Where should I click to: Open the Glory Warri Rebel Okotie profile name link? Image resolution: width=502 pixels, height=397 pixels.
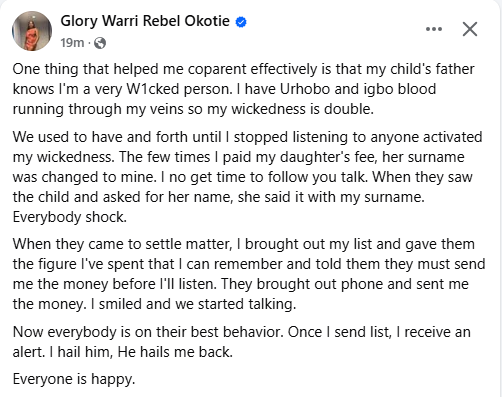click(x=145, y=21)
